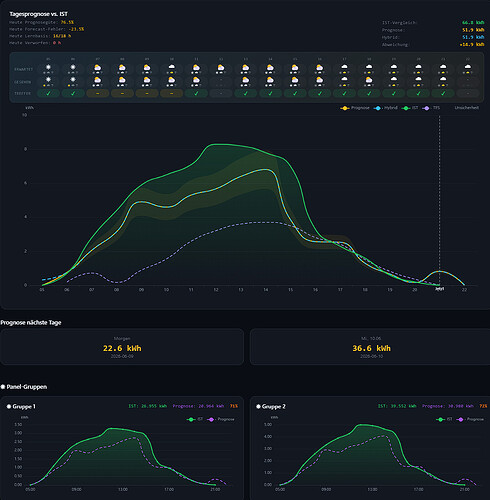Viewport: 490px width, 500px height.
Task: Click Gruppe 2 accuracy value 72%
Action: [x=483, y=406]
